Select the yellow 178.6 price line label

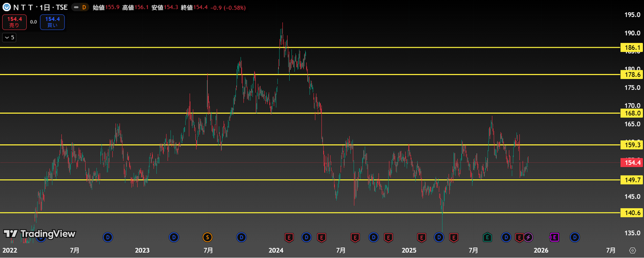pyautogui.click(x=631, y=75)
